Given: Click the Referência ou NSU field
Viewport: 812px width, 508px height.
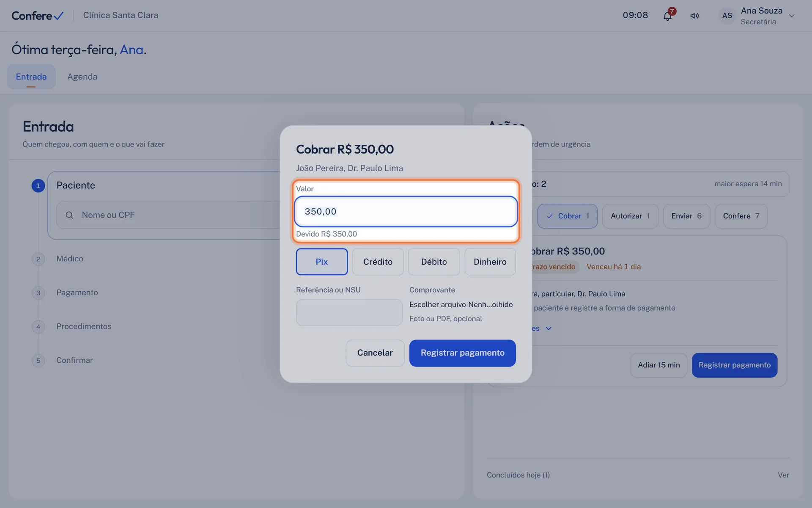Looking at the screenshot, I should point(349,312).
